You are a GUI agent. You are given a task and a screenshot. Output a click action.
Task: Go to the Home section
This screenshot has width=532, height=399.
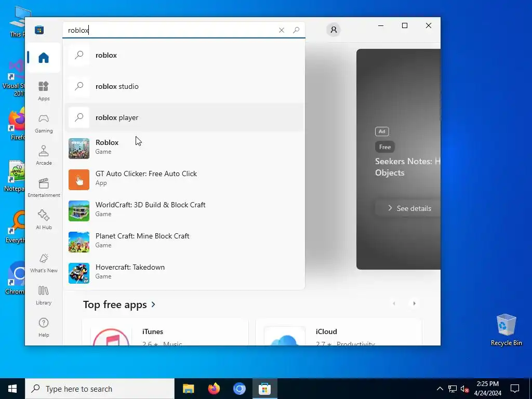pyautogui.click(x=44, y=58)
